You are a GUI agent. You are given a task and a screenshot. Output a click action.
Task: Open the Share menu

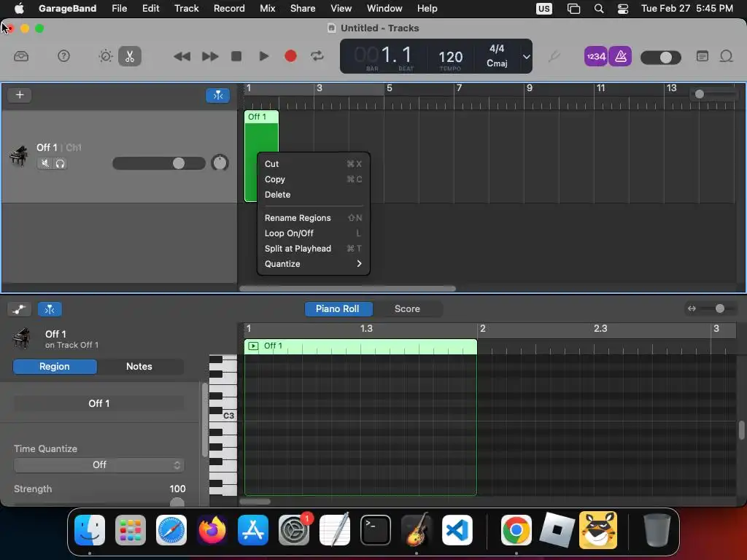(x=303, y=8)
